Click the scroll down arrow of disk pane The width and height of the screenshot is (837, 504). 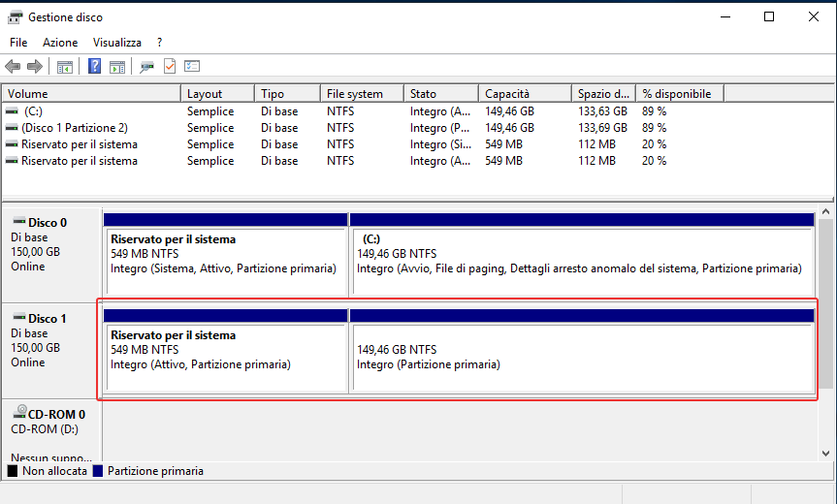click(825, 454)
